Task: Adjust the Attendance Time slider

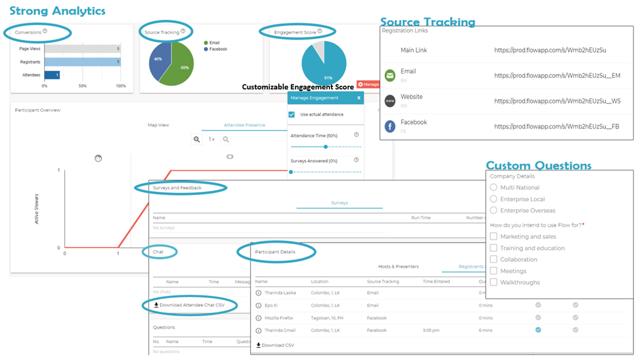Action: click(x=326, y=145)
